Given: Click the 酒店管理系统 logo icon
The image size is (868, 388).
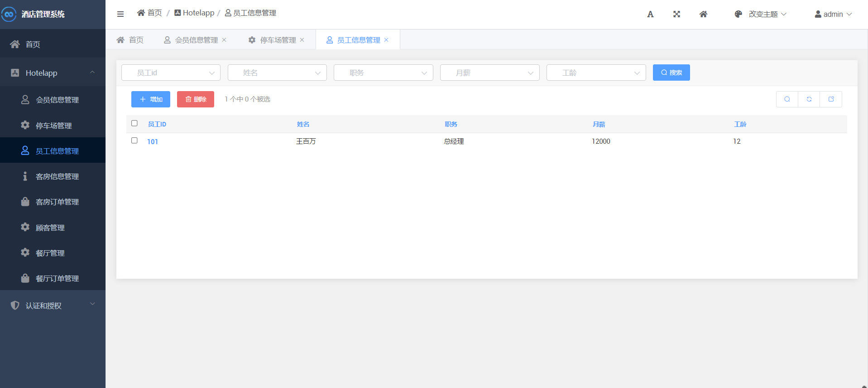Looking at the screenshot, I should pos(9,14).
